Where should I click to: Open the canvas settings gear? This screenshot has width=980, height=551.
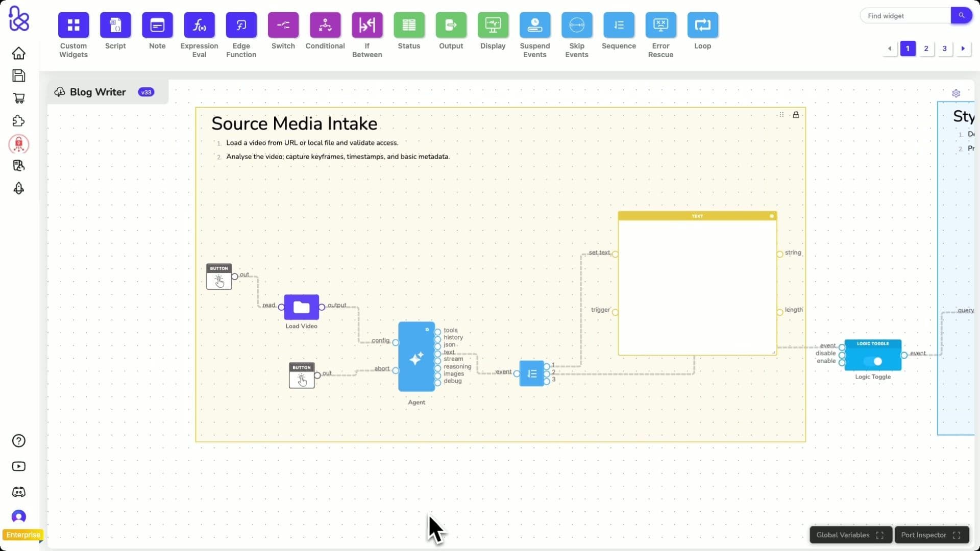pos(957,93)
